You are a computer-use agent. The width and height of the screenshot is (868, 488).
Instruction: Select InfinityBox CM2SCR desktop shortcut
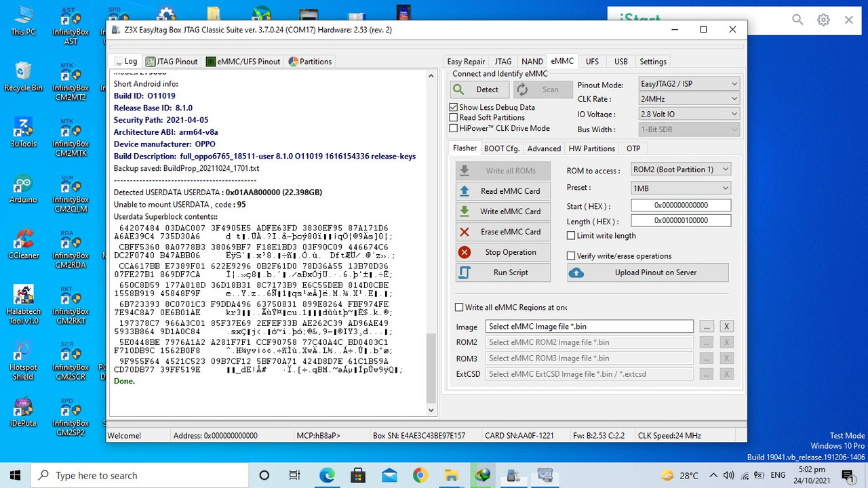(x=71, y=361)
